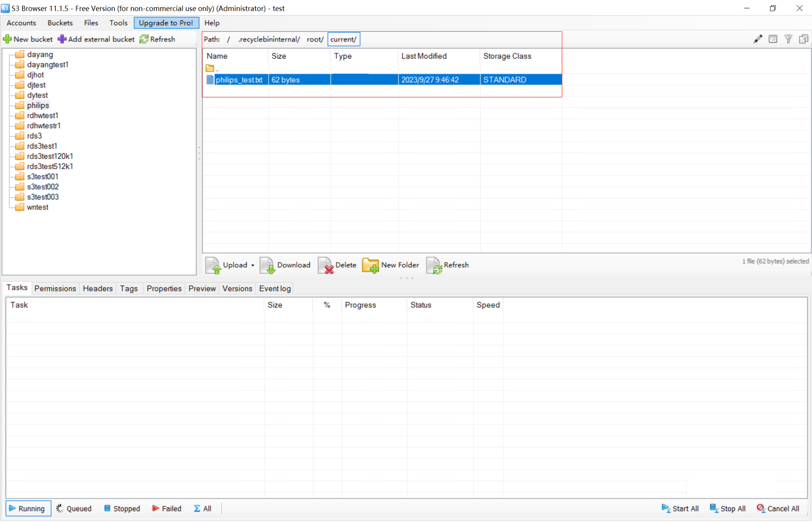Click Add external bucket button
The height and width of the screenshot is (522, 812).
(x=96, y=39)
